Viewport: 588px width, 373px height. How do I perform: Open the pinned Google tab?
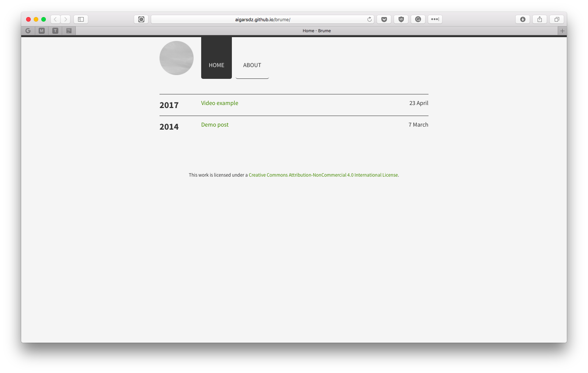tap(28, 31)
